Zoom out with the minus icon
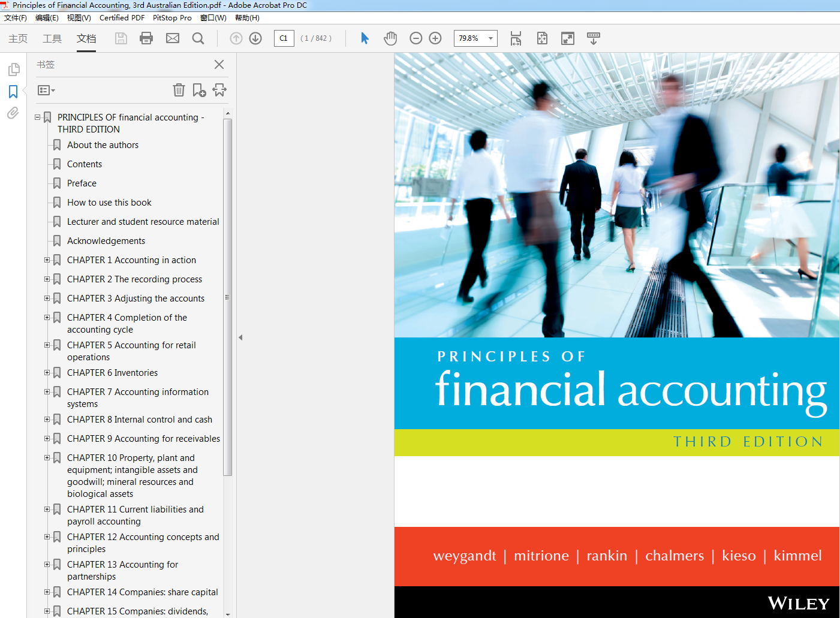This screenshot has height=618, width=840. (x=416, y=38)
